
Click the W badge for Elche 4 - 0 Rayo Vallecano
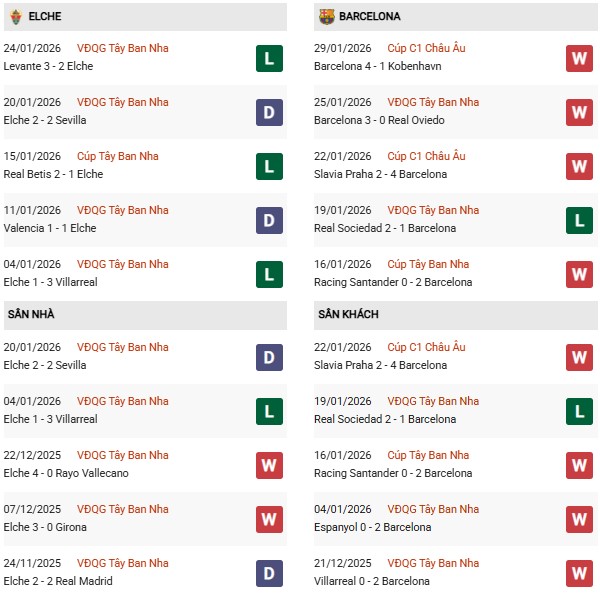269,465
